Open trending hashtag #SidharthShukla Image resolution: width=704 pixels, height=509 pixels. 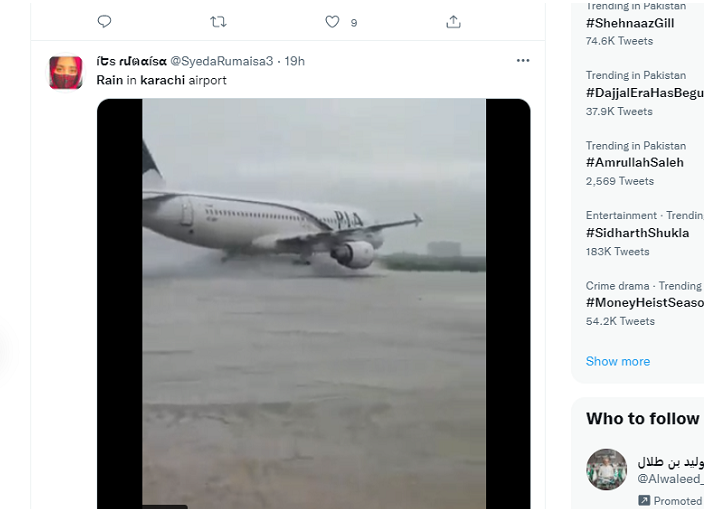coord(638,233)
